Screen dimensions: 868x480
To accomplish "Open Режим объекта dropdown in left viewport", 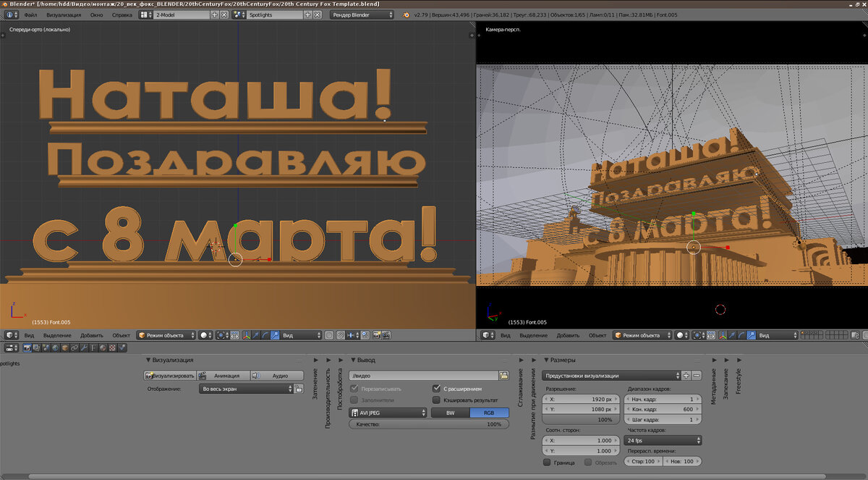I will [166, 335].
